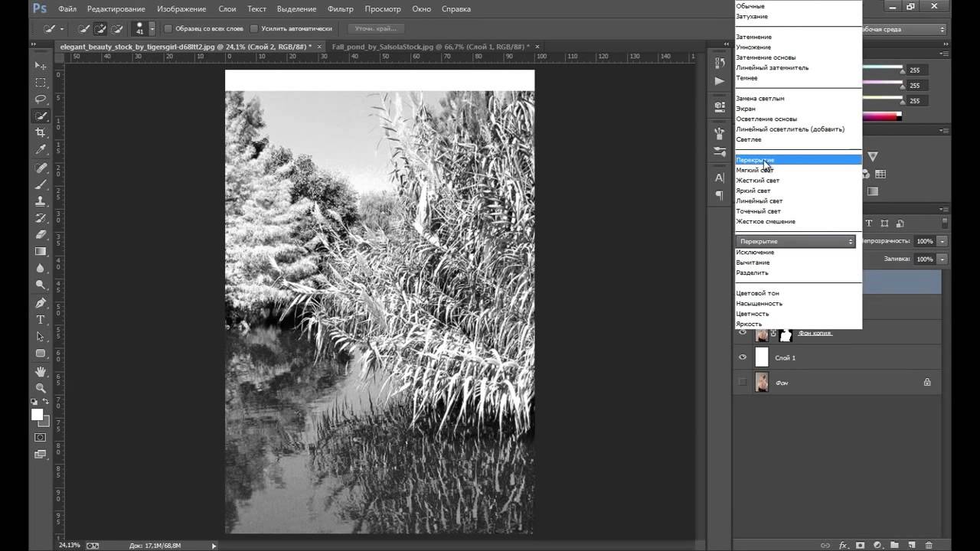
Task: Open the Paragraph panel icon
Action: [719, 196]
